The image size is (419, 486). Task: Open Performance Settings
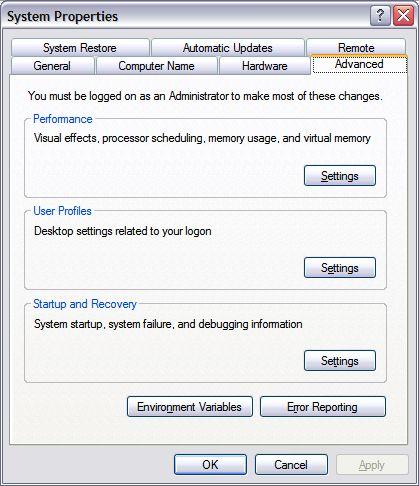[x=340, y=176]
